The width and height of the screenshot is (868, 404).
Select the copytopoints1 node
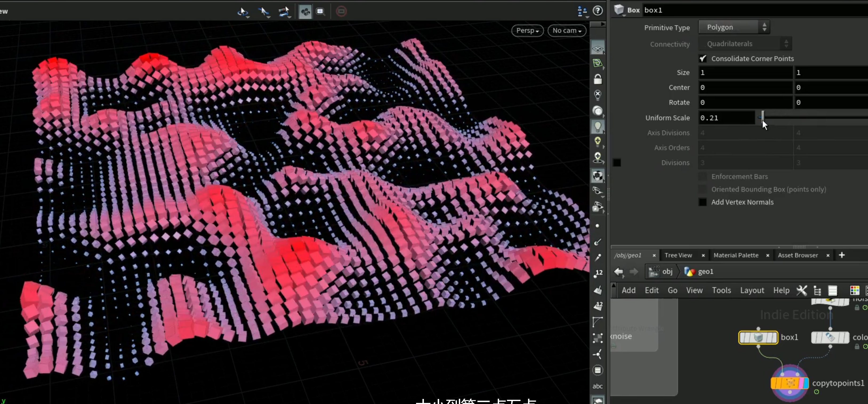pos(789,383)
